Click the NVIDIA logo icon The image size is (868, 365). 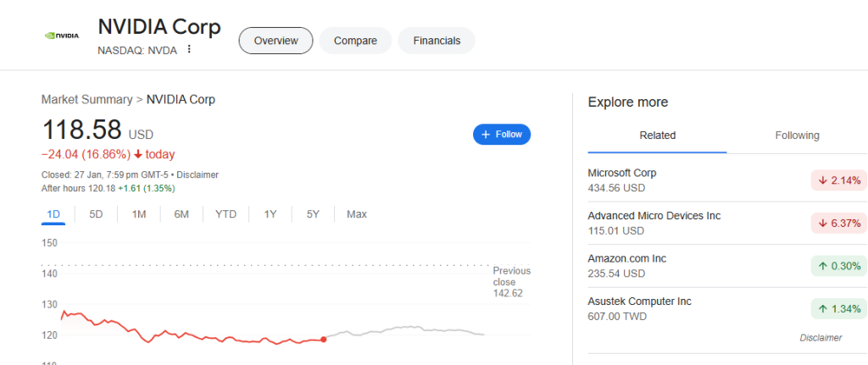pos(61,36)
